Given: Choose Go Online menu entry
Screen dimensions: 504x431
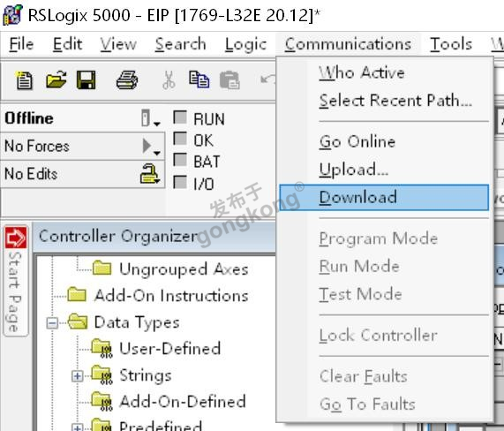Looking at the screenshot, I should click(357, 142).
